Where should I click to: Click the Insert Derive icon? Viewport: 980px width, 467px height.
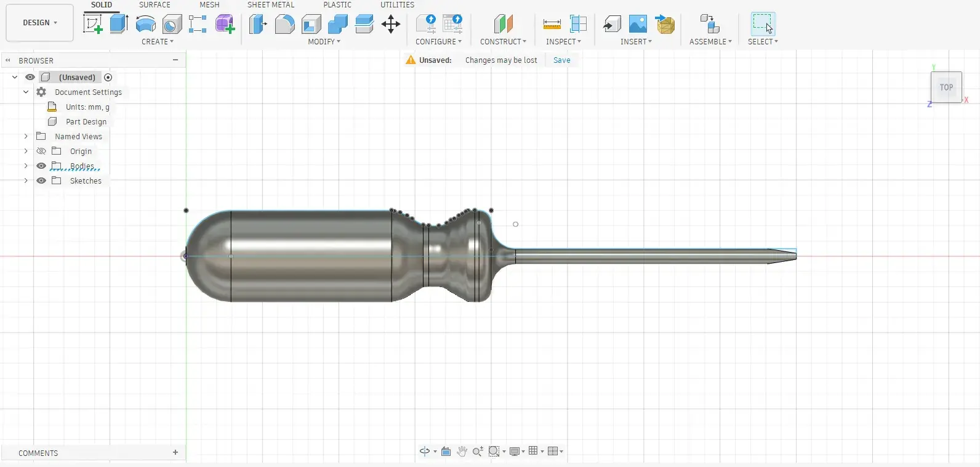pos(612,24)
